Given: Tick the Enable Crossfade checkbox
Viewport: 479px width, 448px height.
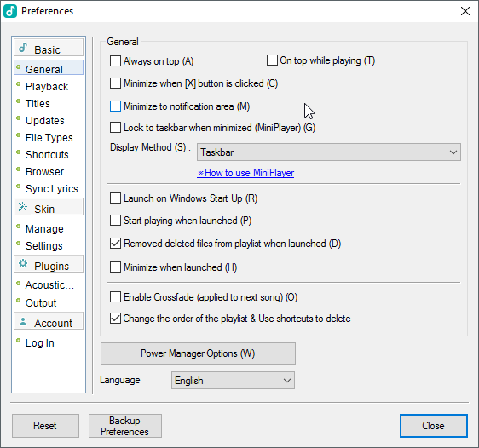Looking at the screenshot, I should (x=115, y=297).
